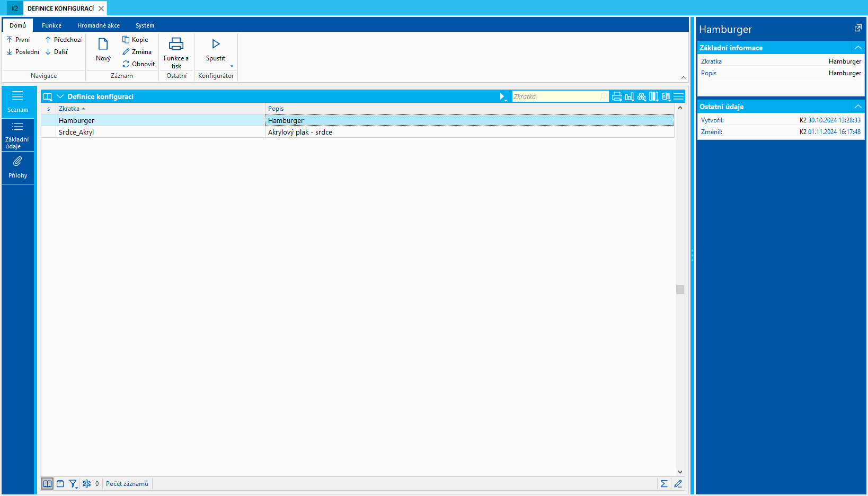Click the container icon in status bar
The image size is (868, 496).
pyautogui.click(x=60, y=483)
